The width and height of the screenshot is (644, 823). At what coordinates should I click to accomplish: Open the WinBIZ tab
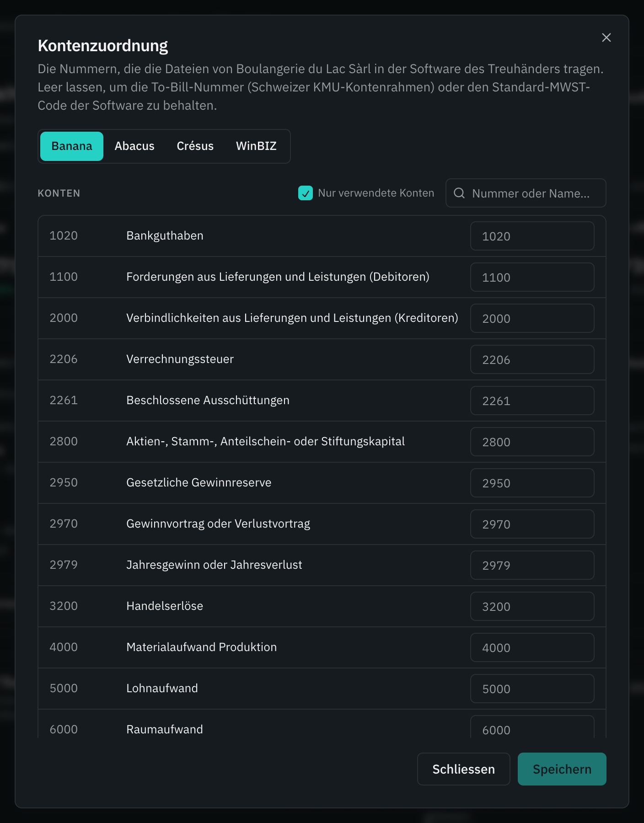tap(256, 146)
